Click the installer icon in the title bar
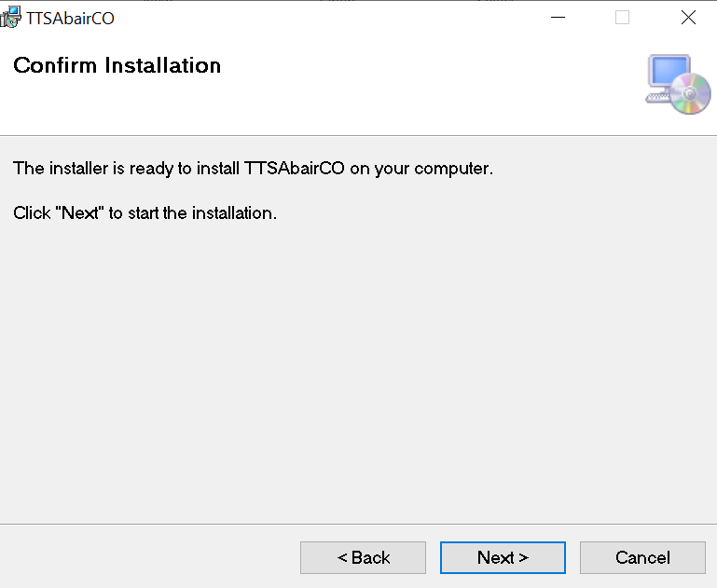This screenshot has width=717, height=588. click(11, 17)
